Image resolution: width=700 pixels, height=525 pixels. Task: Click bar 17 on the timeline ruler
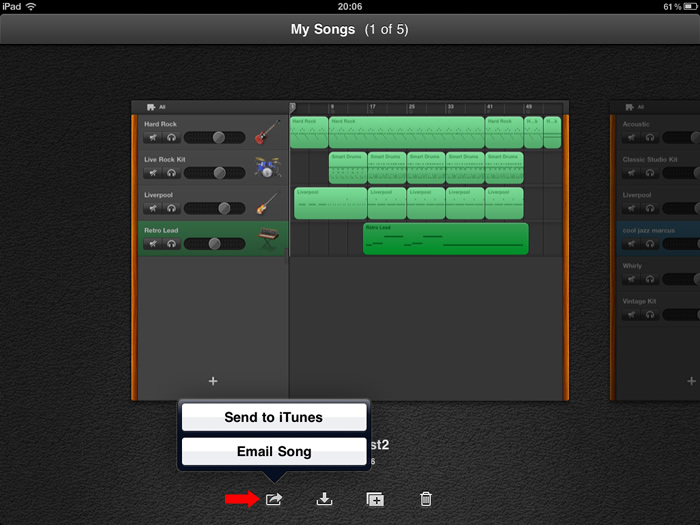pyautogui.click(x=372, y=107)
